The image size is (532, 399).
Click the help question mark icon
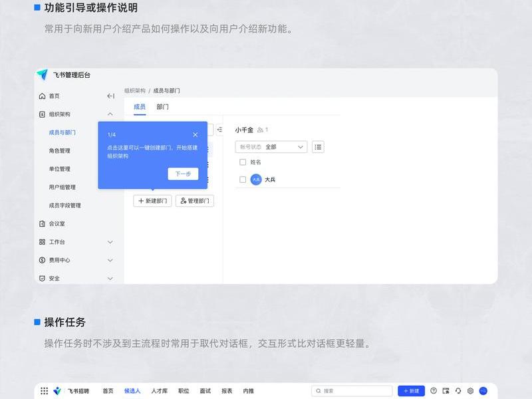(434, 391)
